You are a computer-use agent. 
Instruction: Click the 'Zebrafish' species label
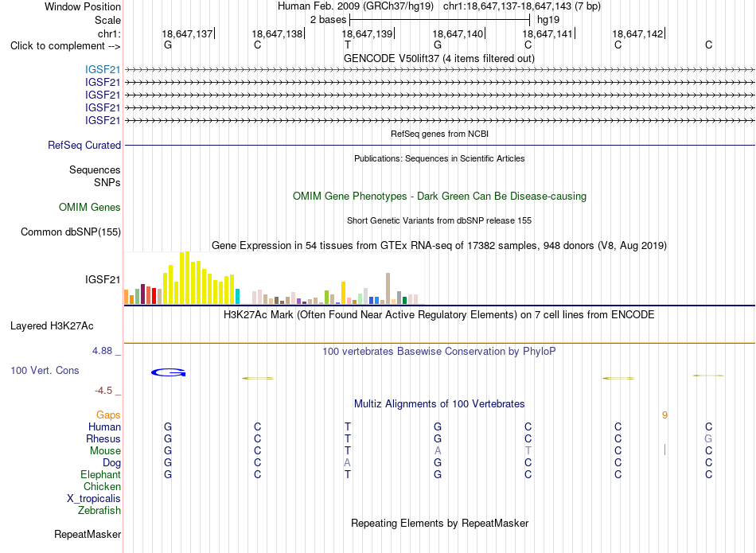99,510
